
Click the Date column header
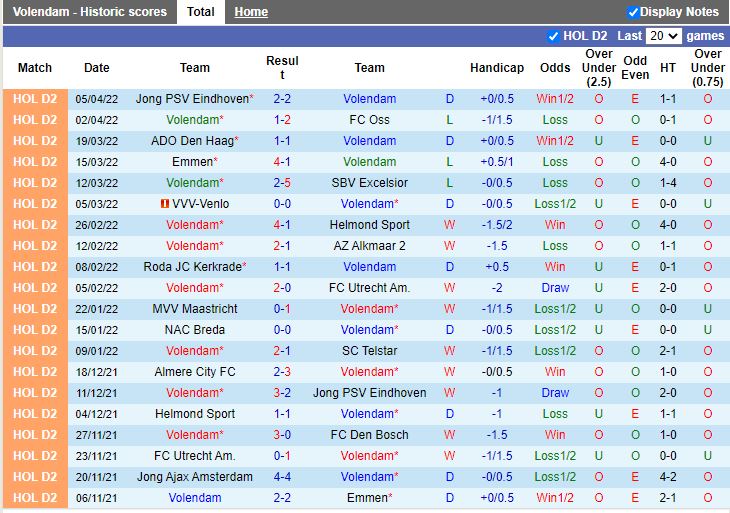click(x=97, y=68)
